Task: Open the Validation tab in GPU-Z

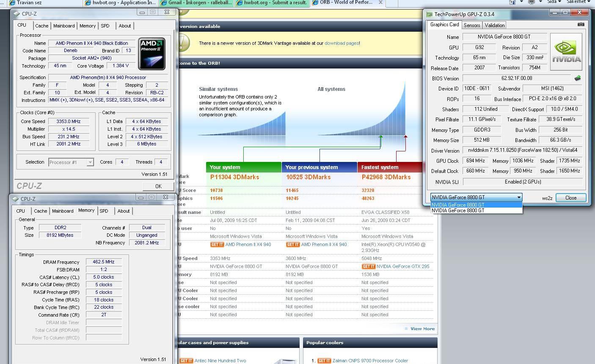Action: pos(494,25)
